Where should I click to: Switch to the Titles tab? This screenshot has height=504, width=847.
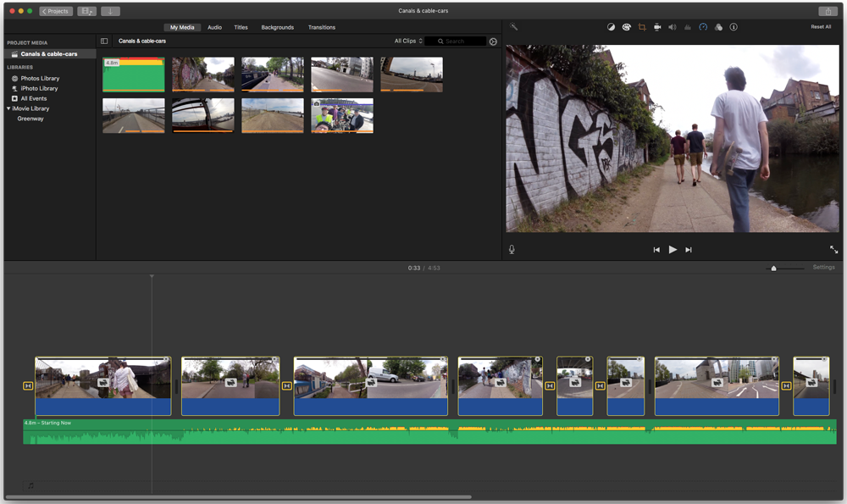pos(241,27)
